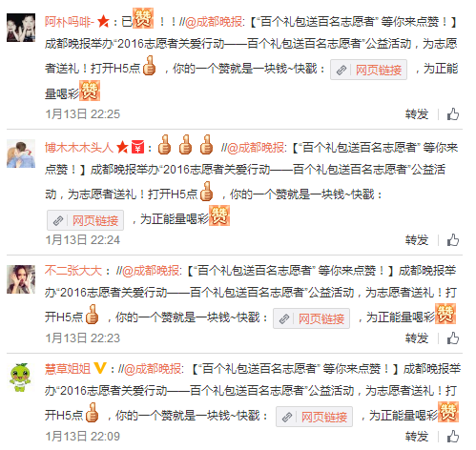
Task: Open 网页链接 in 阿朴吗啡-'s comment
Action: 368,70
